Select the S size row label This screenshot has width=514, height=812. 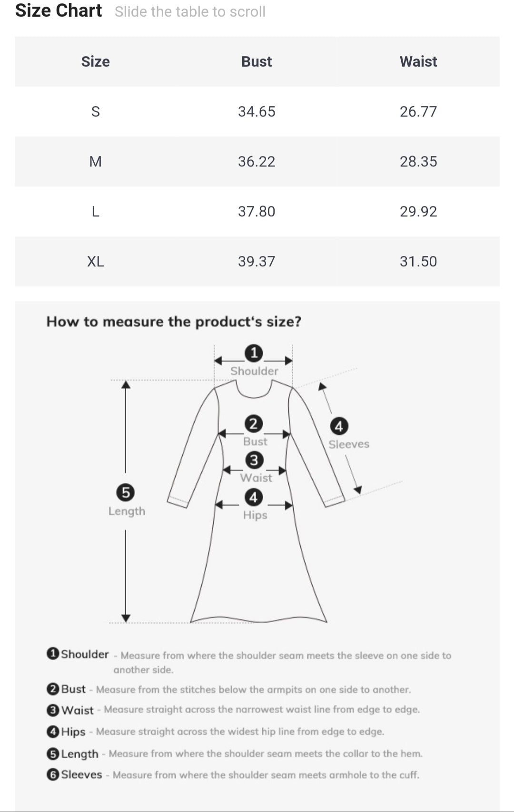point(95,112)
